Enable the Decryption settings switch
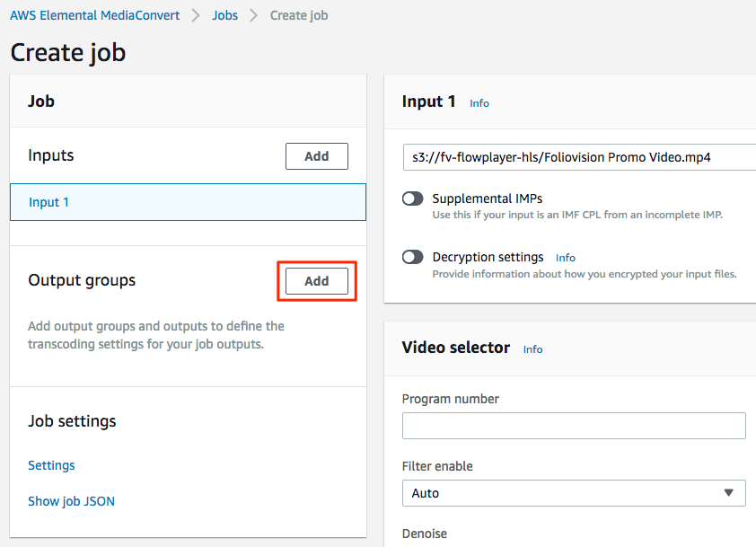Image resolution: width=756 pixels, height=547 pixels. [x=413, y=257]
